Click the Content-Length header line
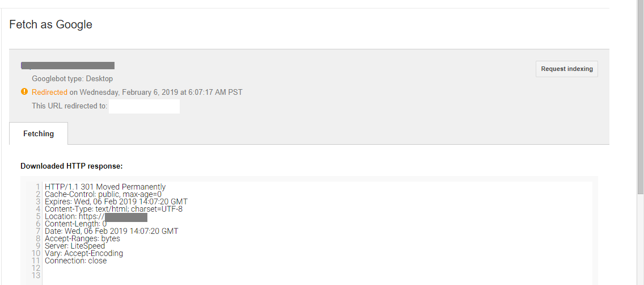This screenshot has width=644, height=285. point(75,224)
